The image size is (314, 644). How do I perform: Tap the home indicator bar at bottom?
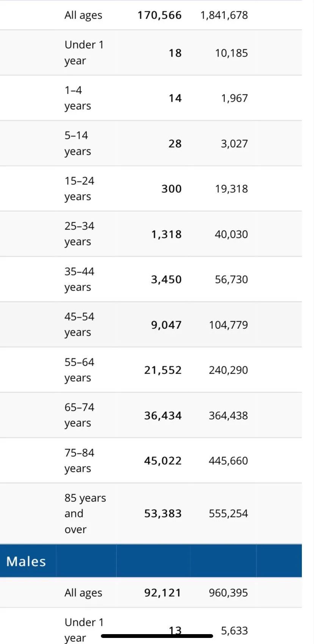157,636
